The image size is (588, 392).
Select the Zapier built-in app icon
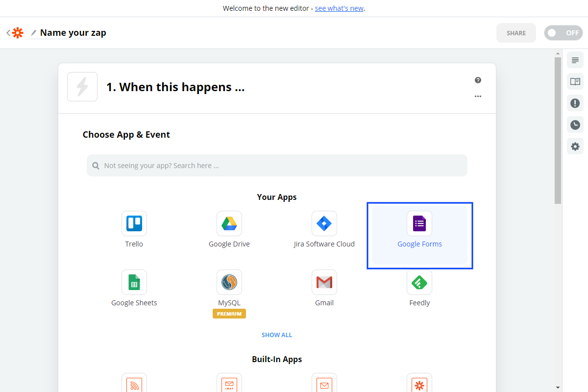pyautogui.click(x=419, y=383)
